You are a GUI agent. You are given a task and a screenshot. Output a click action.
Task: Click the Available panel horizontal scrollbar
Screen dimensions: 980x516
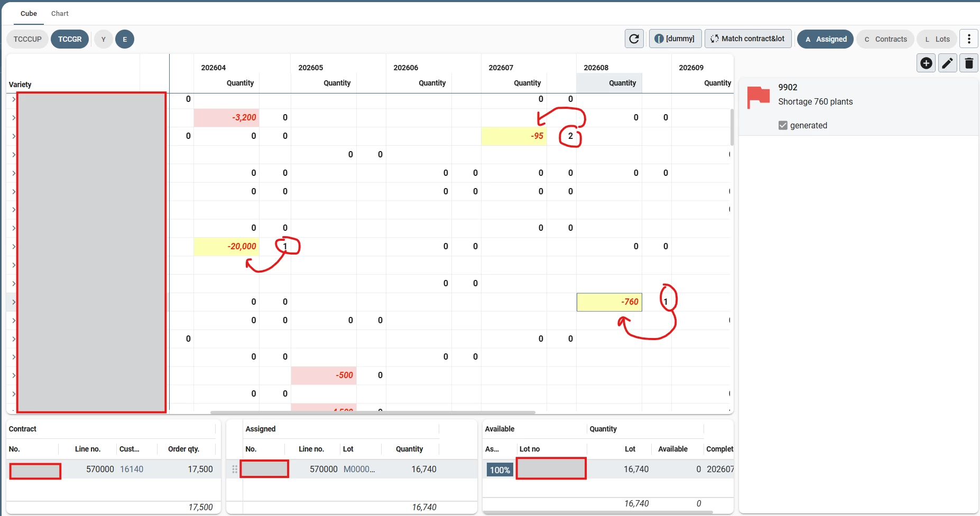point(598,512)
